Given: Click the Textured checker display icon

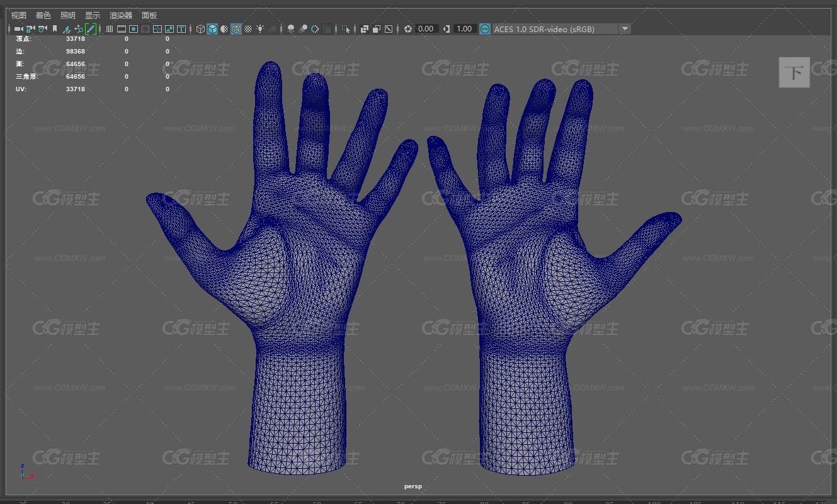Looking at the screenshot, I should [x=248, y=29].
